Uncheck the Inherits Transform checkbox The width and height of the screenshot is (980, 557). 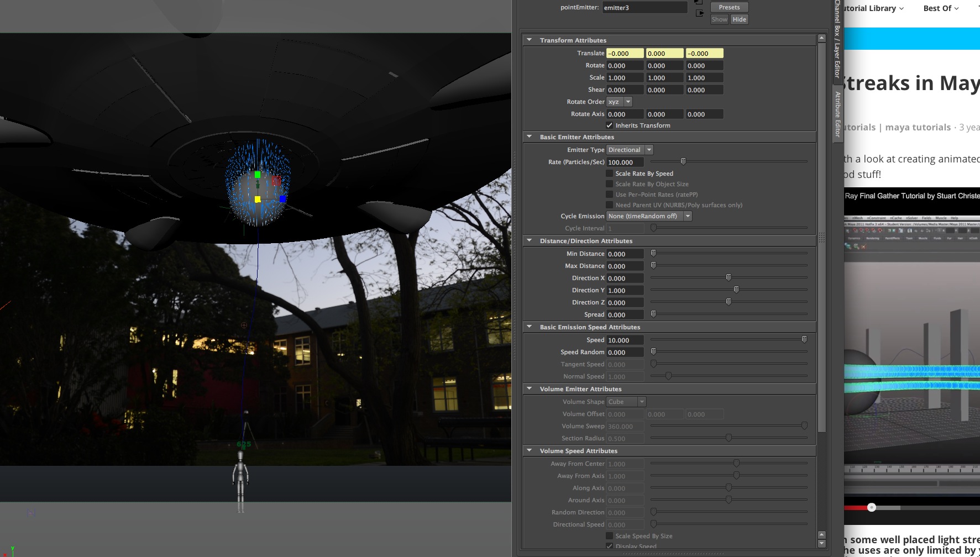[610, 125]
